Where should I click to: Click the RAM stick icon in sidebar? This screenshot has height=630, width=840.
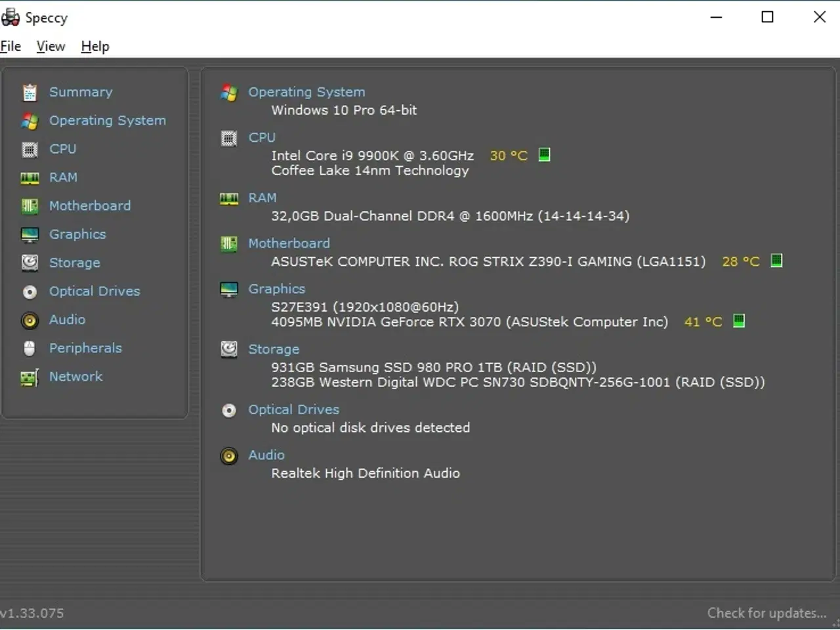(x=30, y=178)
